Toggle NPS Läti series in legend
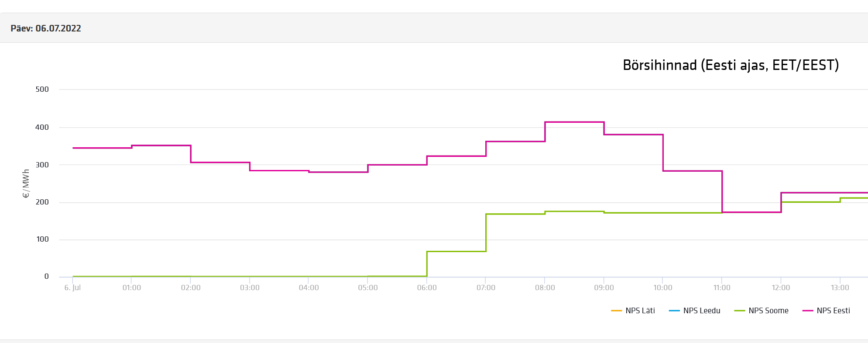Screen dimensions: 868x343 640,311
